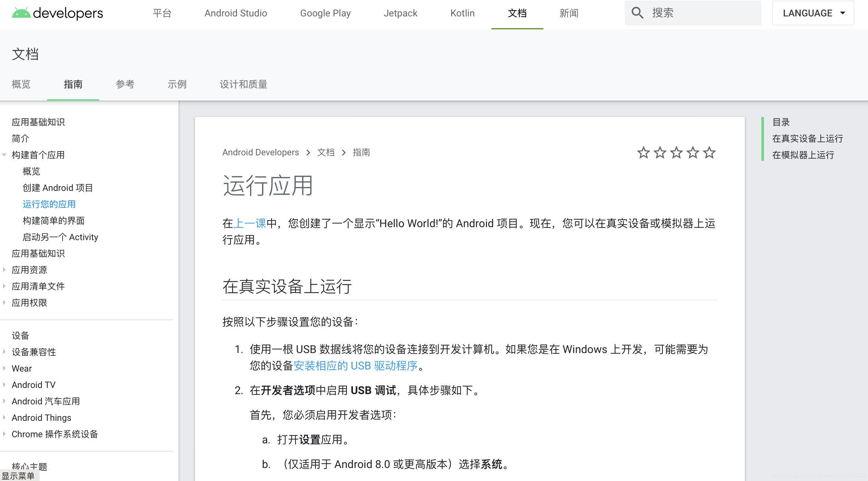Open 新闻 in top navigation
868x481 pixels.
569,13
